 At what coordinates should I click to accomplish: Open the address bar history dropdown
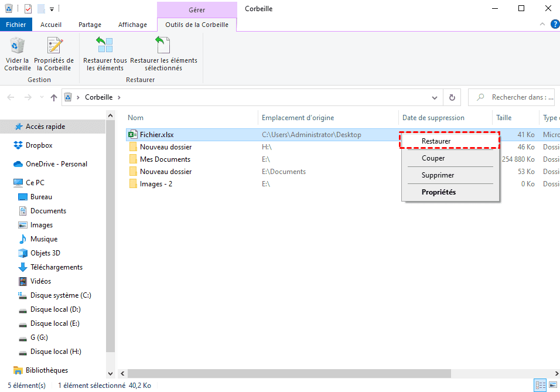pyautogui.click(x=434, y=97)
